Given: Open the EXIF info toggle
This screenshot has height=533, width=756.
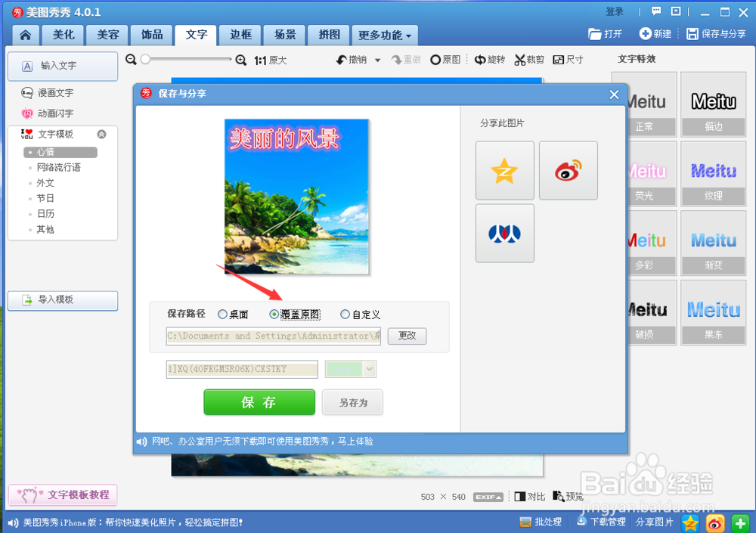Looking at the screenshot, I should pos(488,497).
